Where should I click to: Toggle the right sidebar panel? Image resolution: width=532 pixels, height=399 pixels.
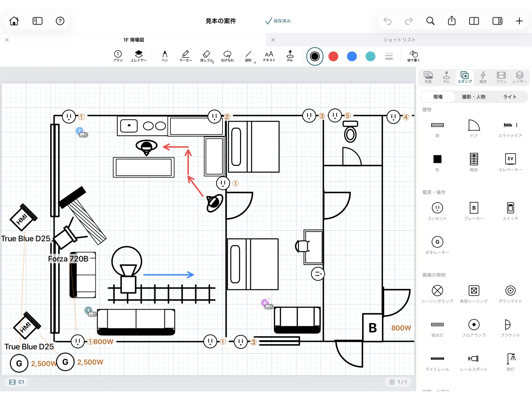(497, 21)
